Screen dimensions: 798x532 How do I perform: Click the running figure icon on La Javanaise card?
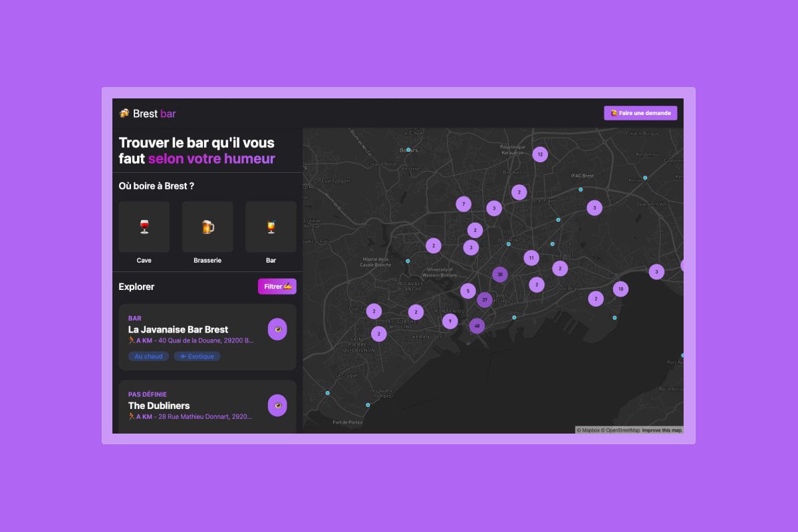tap(132, 340)
